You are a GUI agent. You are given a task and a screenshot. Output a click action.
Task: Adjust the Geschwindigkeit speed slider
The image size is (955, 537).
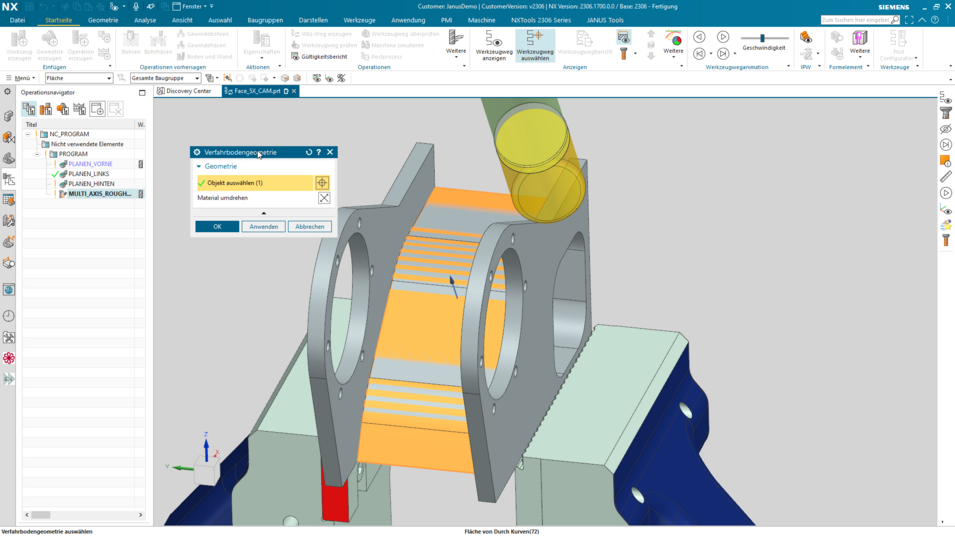point(762,38)
